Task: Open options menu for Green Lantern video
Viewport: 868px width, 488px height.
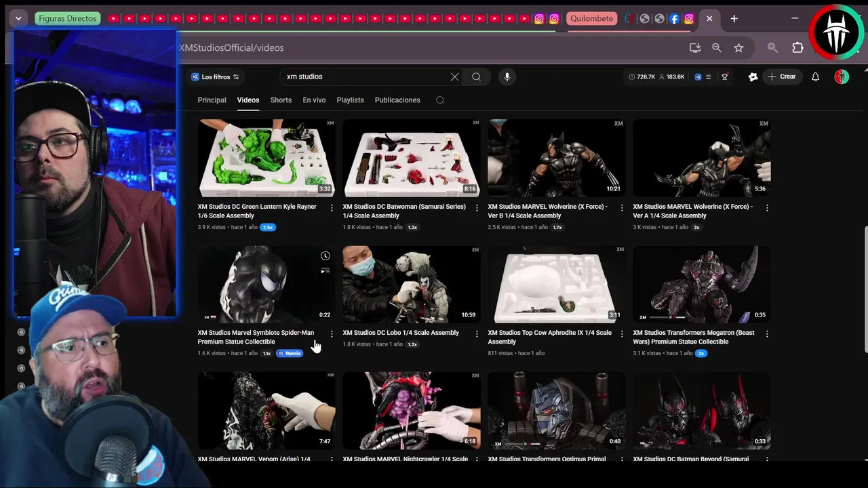Action: click(x=332, y=208)
